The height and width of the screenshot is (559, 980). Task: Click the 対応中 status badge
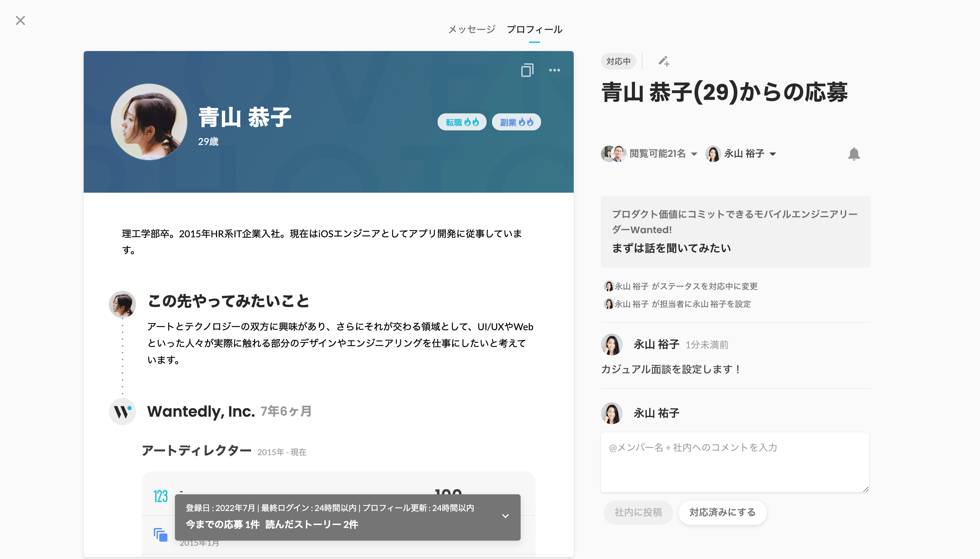618,61
